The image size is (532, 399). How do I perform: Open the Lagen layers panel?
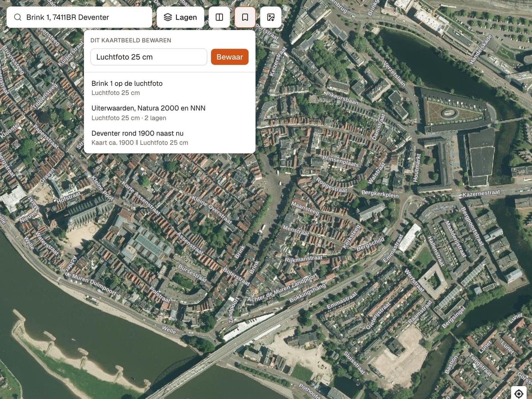[180, 17]
